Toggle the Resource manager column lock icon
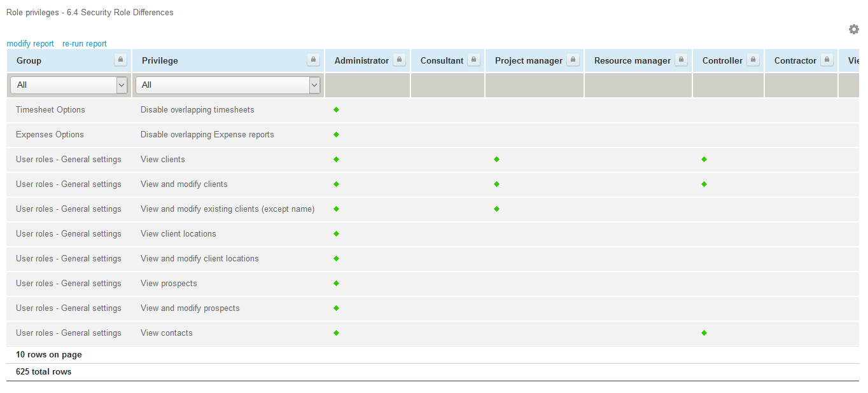Image resolution: width=868 pixels, height=393 pixels. pos(681,60)
